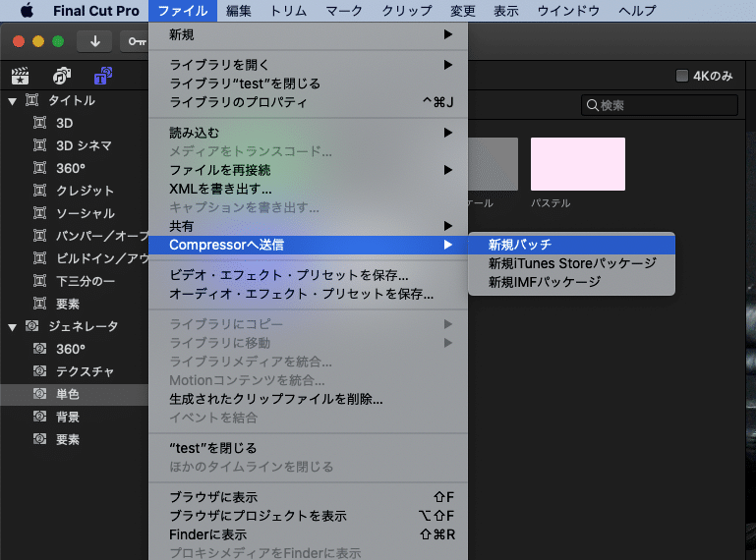Open the Final Cut Pro application menu
The image size is (756, 560).
click(96, 11)
